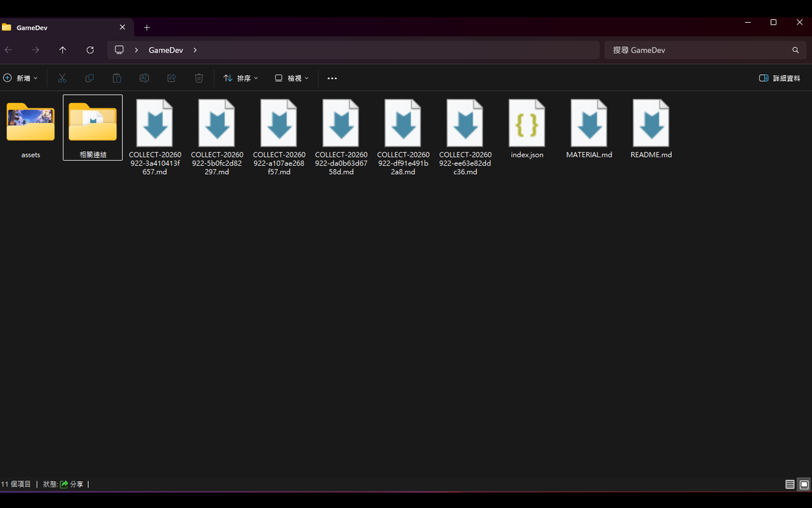Switch to large icons view in status bar
812x508 pixels.
click(x=804, y=485)
